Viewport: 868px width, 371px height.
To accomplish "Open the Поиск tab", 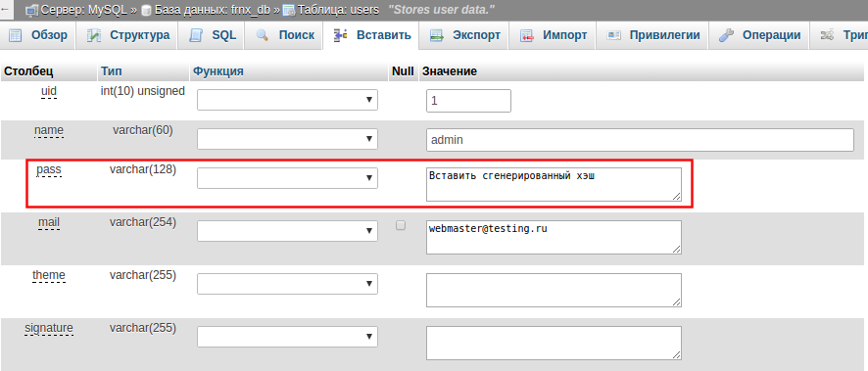I will pyautogui.click(x=285, y=36).
